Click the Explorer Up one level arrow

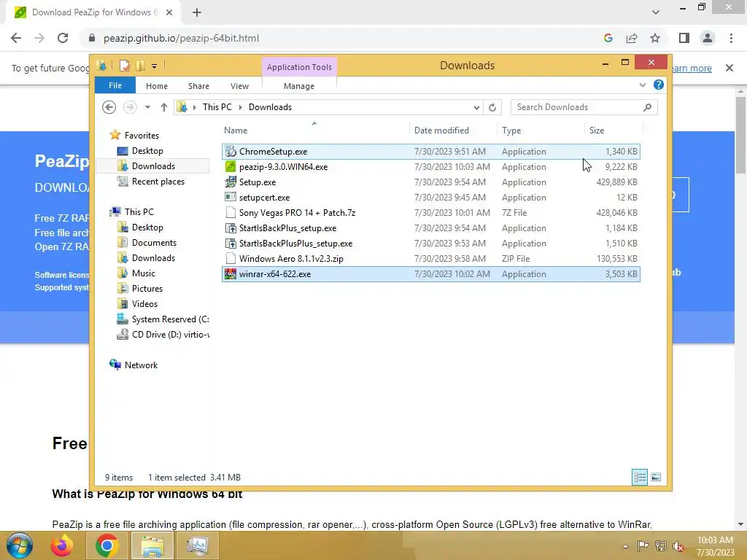click(x=164, y=107)
